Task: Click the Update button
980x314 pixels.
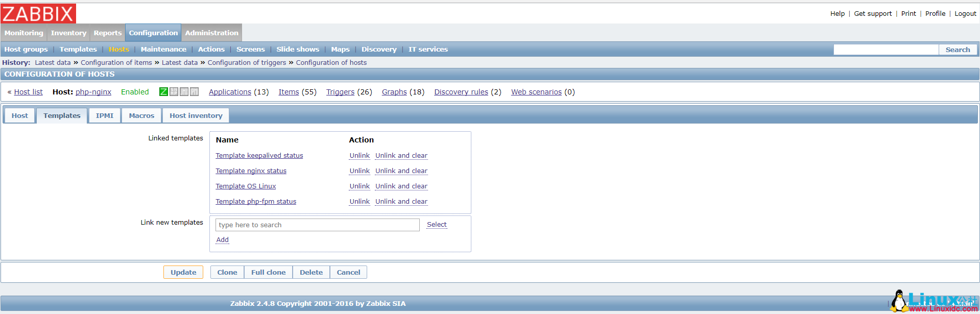Action: pyautogui.click(x=183, y=272)
